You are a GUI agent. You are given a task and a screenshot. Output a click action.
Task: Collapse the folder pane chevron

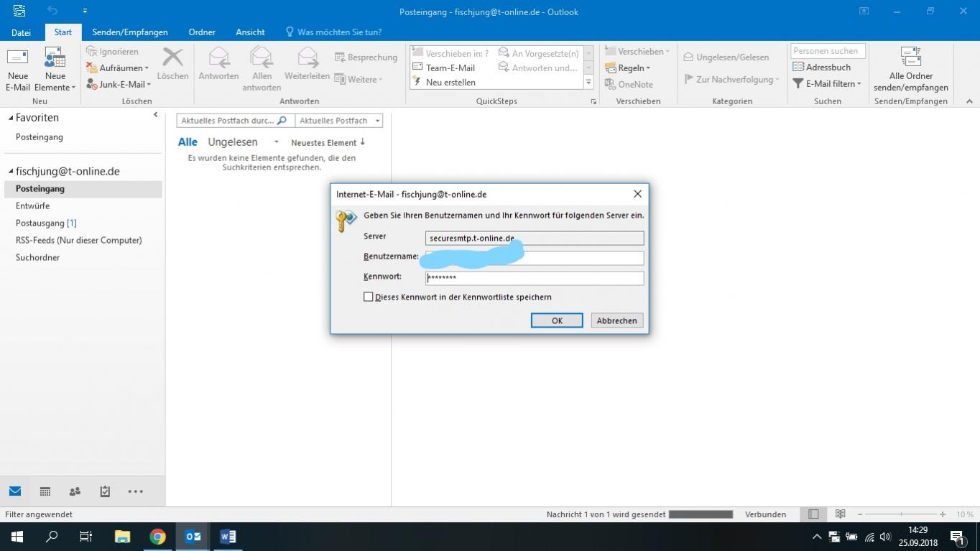pos(155,115)
